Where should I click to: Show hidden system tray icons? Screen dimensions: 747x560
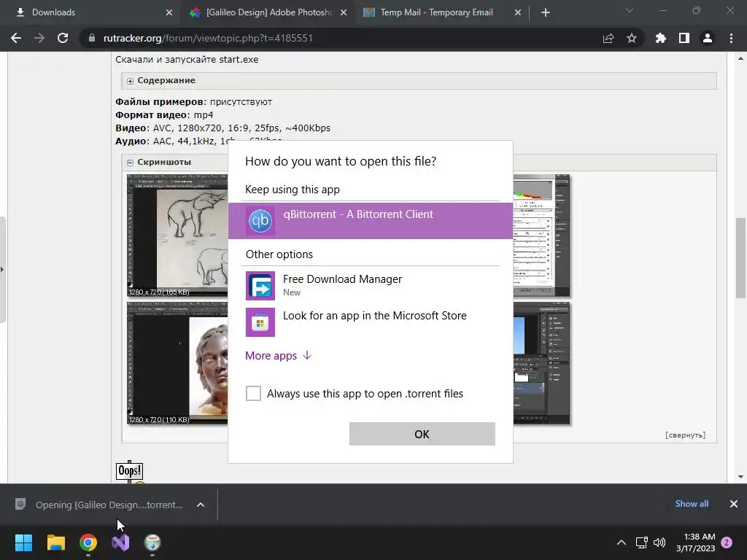point(622,542)
